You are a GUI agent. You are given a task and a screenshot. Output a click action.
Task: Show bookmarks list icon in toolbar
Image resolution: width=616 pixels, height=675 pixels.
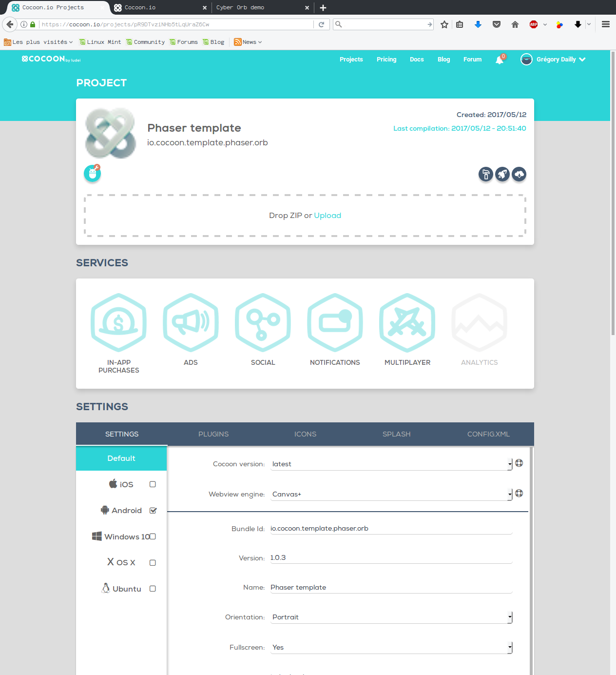point(460,24)
